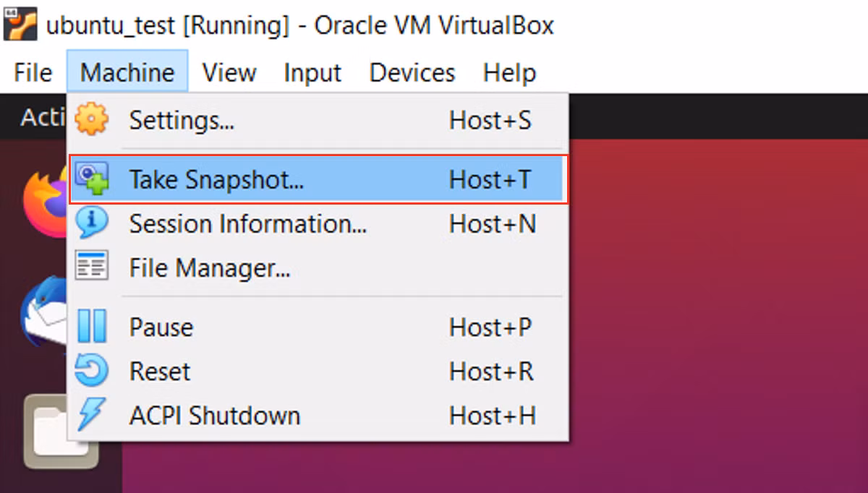868x493 pixels.
Task: Click the File Manager panel icon
Action: coord(92,267)
